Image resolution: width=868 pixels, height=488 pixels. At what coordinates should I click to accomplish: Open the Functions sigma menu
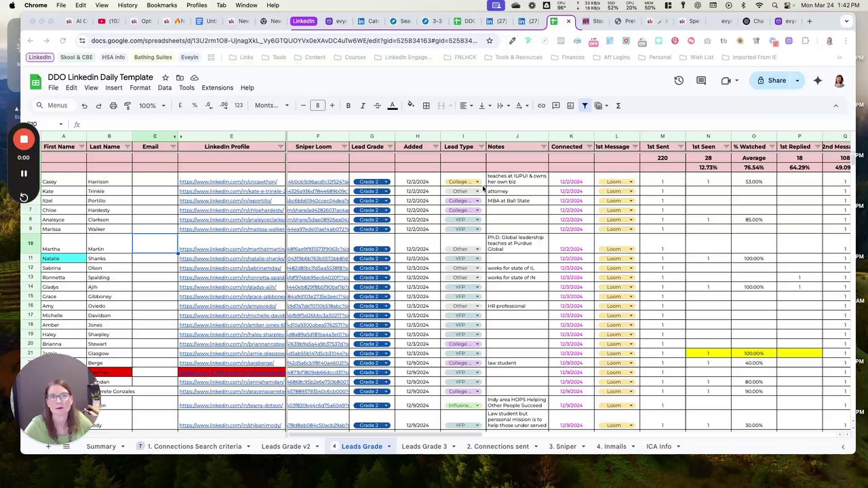click(x=618, y=106)
